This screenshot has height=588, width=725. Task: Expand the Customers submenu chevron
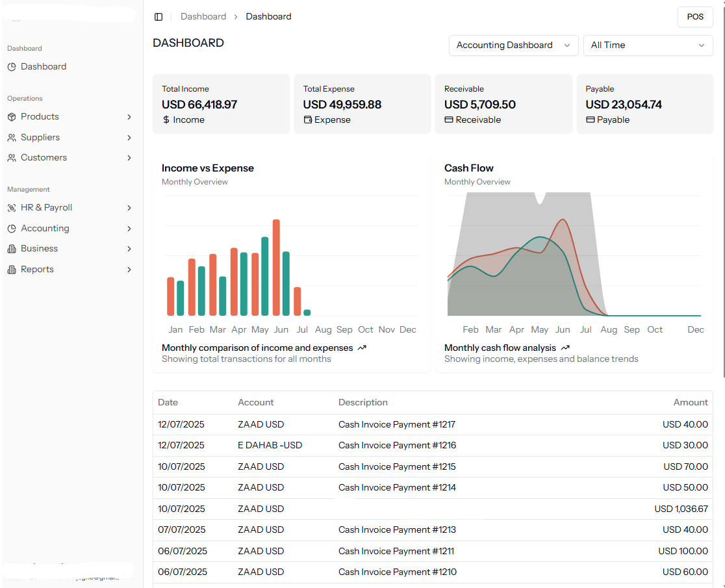click(x=129, y=158)
